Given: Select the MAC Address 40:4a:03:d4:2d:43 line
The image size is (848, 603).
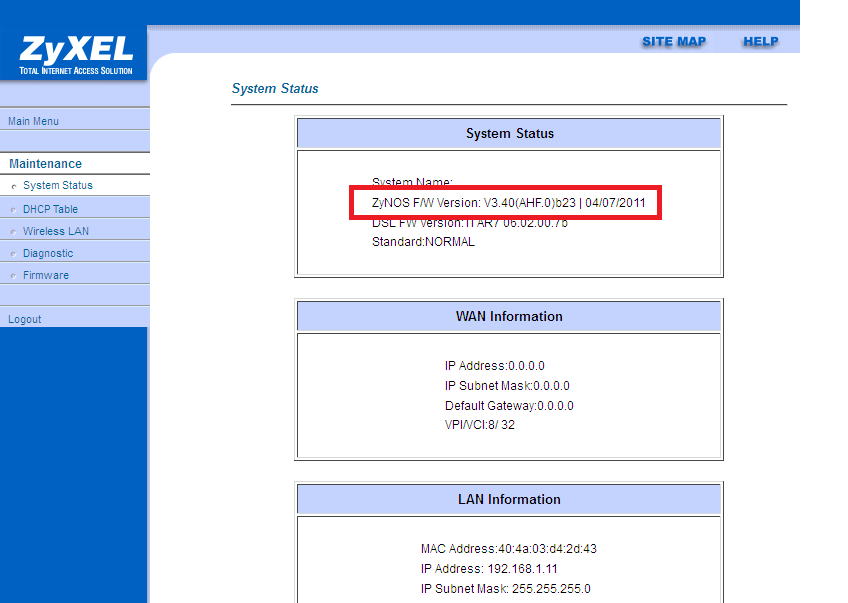Looking at the screenshot, I should [508, 549].
